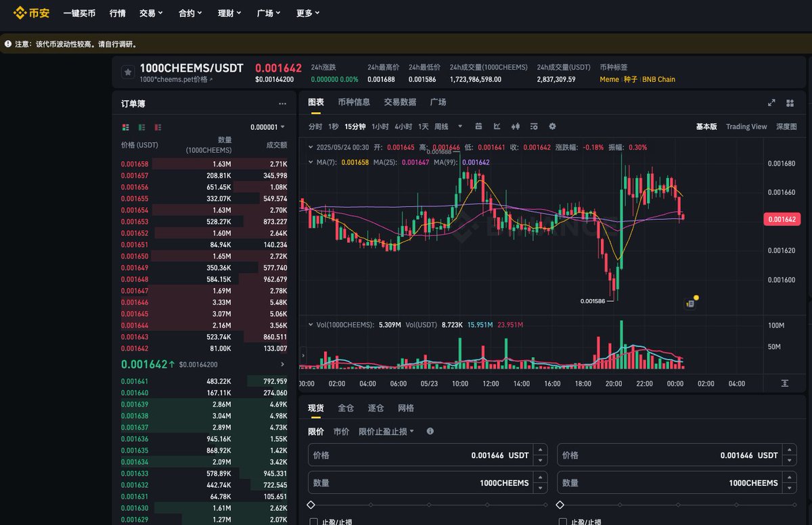The image size is (812, 525).
Task: Click the yellow-dot notification icon on chart
Action: pyautogui.click(x=691, y=302)
